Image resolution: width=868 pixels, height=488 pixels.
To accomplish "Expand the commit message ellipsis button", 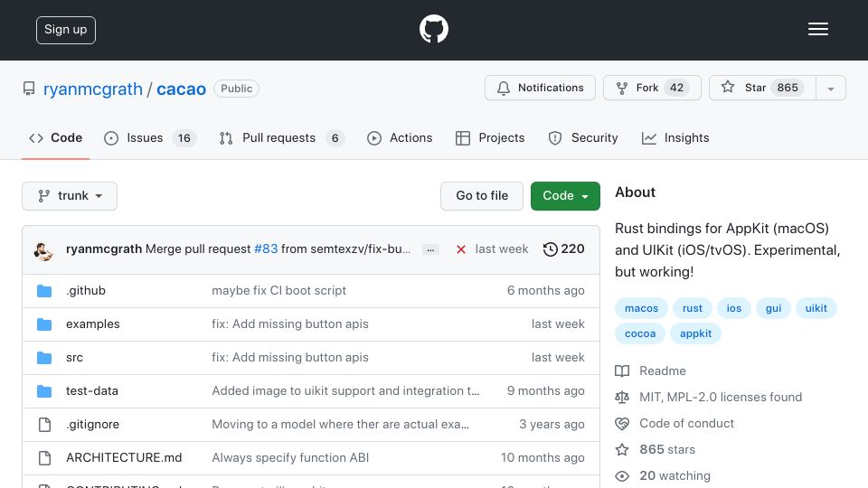I will click(430, 249).
